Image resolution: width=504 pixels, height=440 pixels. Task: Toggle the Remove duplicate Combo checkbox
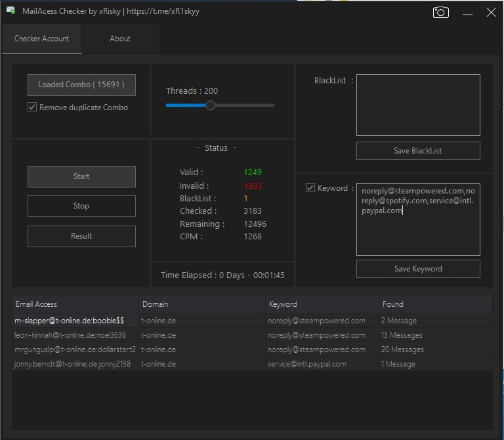point(31,107)
